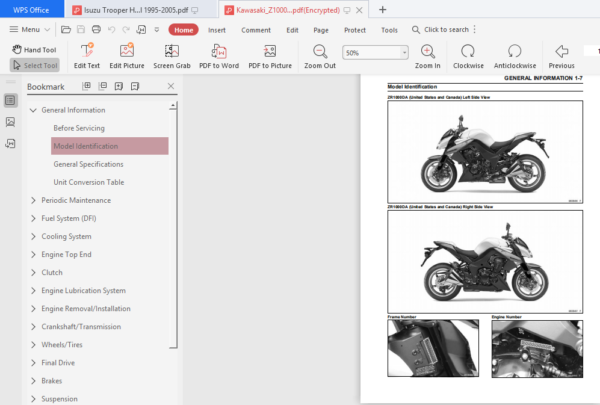Click the search magnifier icon
Image resolution: width=600 pixels, height=405 pixels.
coord(416,29)
